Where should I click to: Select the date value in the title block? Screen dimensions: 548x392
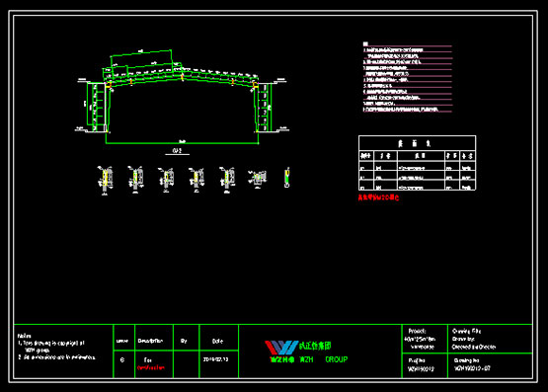[x=215, y=359]
